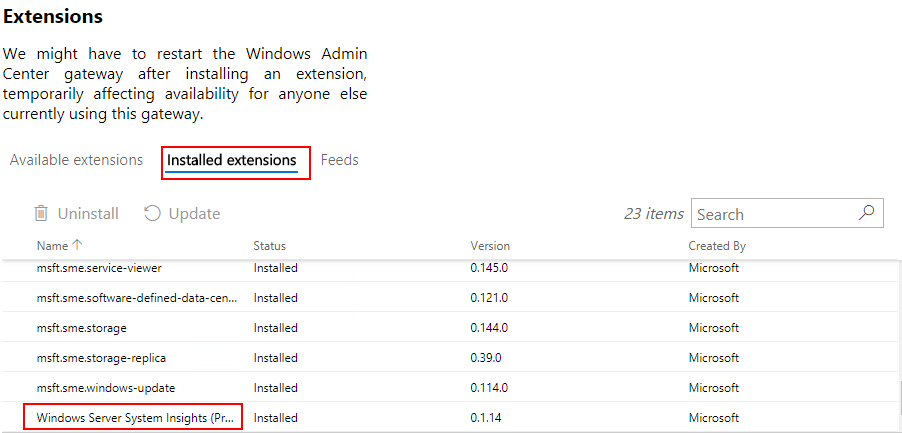Screen dimensions: 902x433
Task: Open the Installed extensions tab
Action: point(232,160)
